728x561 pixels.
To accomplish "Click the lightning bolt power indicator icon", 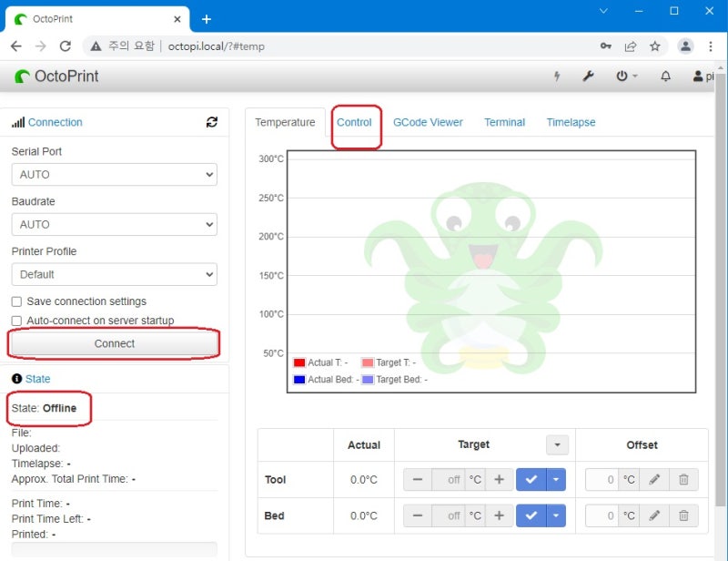I will click(x=556, y=76).
